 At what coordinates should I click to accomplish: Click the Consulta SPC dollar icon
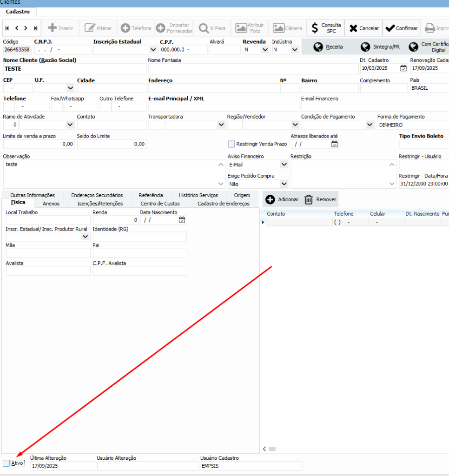[315, 28]
